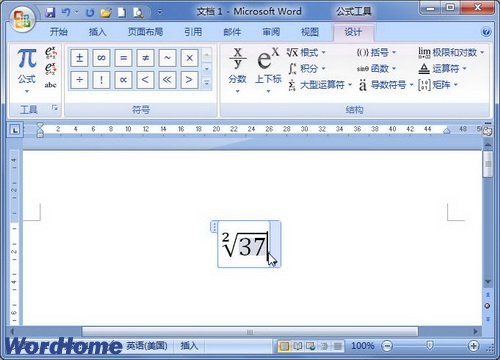
Task: Insert infinity ∞ symbol
Action: coord(101,58)
